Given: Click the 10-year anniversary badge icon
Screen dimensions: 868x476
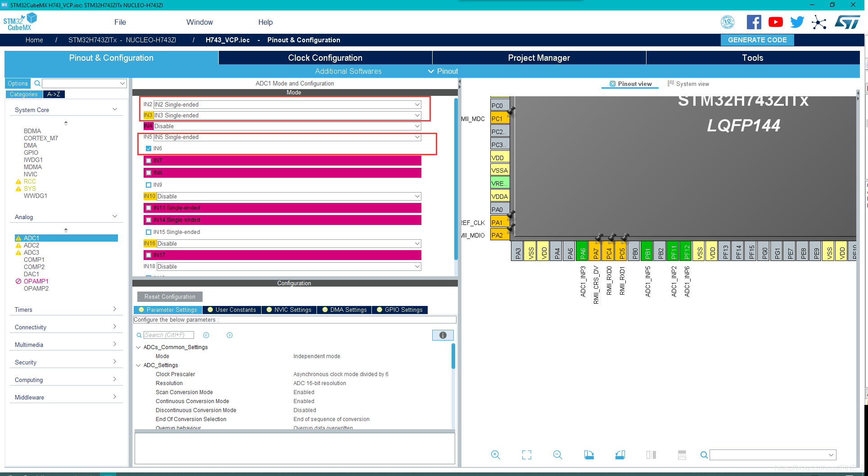Looking at the screenshot, I should coord(728,22).
